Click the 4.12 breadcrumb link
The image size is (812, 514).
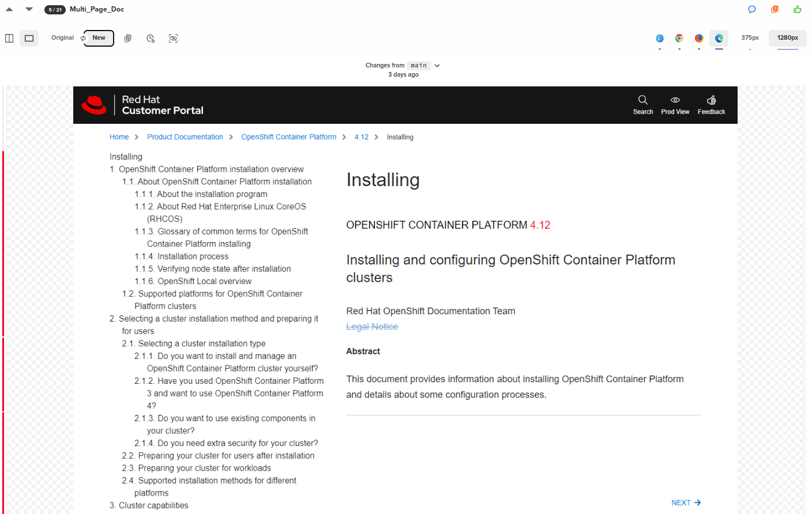[x=362, y=137]
